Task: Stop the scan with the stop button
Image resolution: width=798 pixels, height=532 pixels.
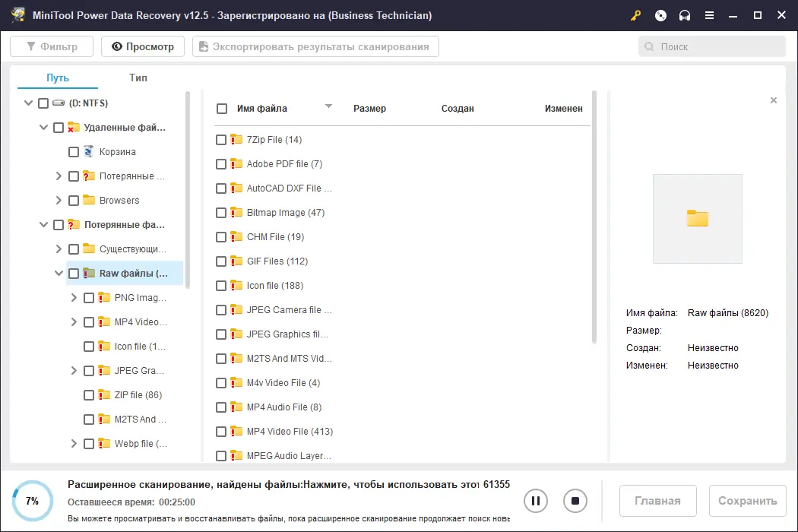Action: tap(575, 500)
